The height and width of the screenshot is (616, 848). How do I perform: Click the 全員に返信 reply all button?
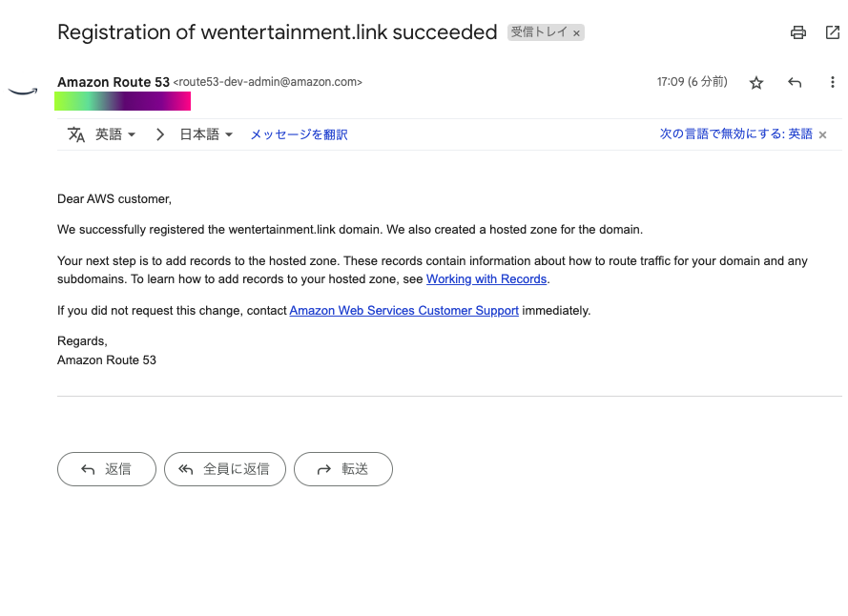[225, 469]
